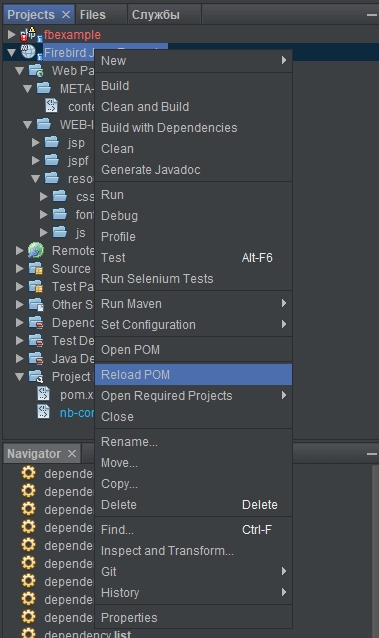Click the pom.xml file icon
The width and height of the screenshot is (379, 638).
pyautogui.click(x=44, y=394)
